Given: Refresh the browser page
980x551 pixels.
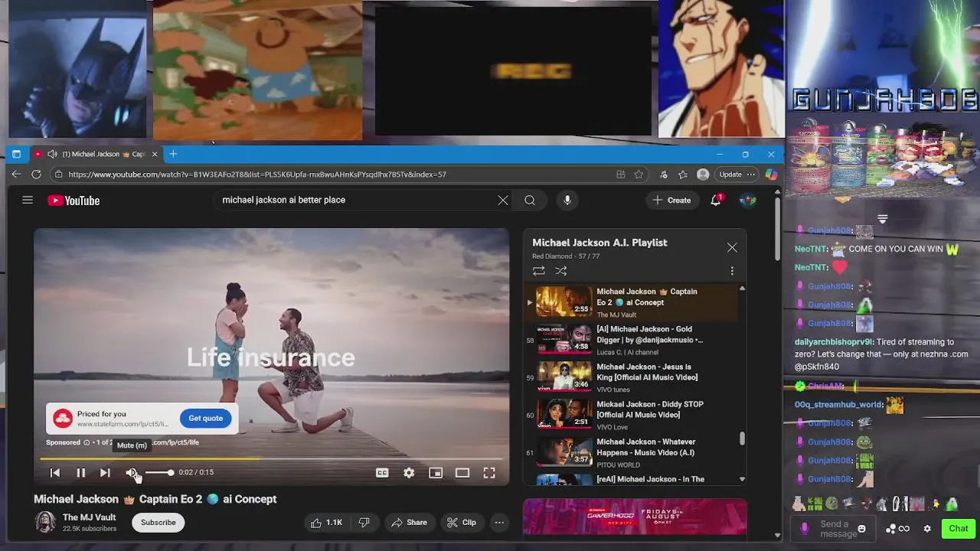Looking at the screenshot, I should (36, 174).
